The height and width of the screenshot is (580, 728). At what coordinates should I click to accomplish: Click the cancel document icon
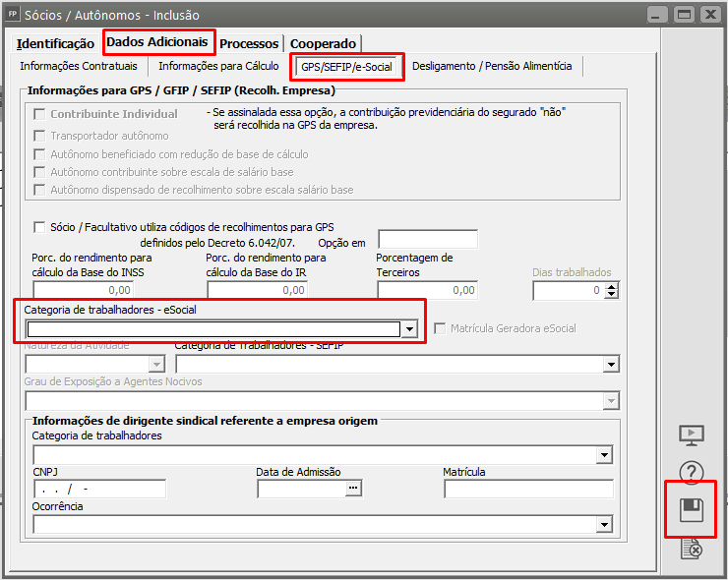point(692,549)
